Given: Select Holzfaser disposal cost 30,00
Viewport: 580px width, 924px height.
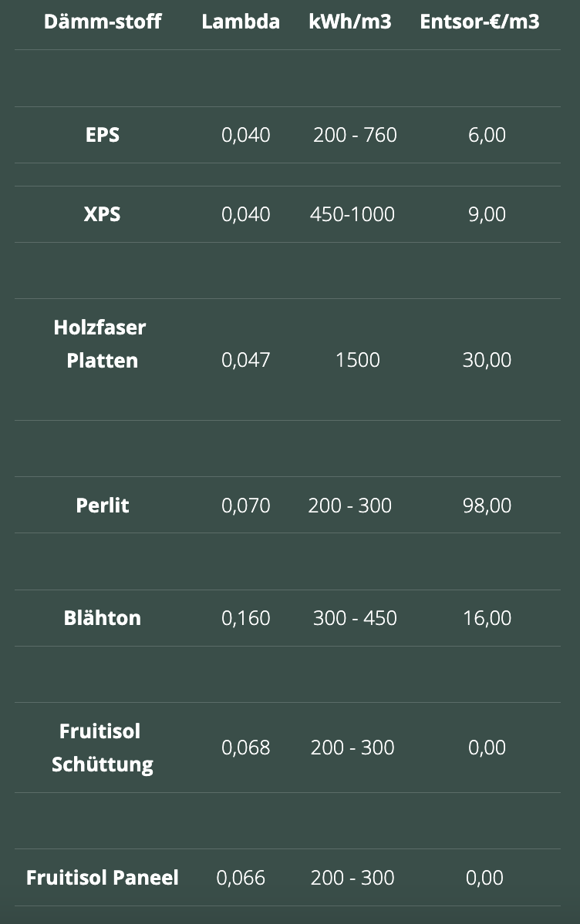Looking at the screenshot, I should pos(487,359).
